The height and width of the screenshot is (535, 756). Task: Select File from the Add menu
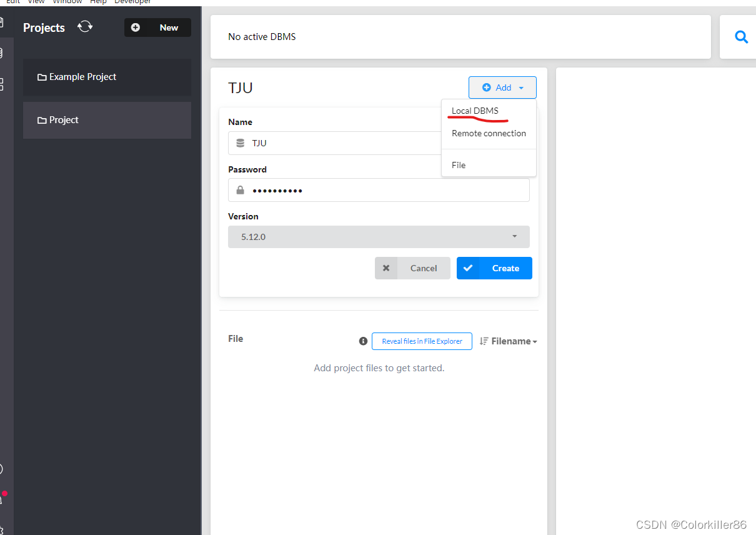click(459, 164)
